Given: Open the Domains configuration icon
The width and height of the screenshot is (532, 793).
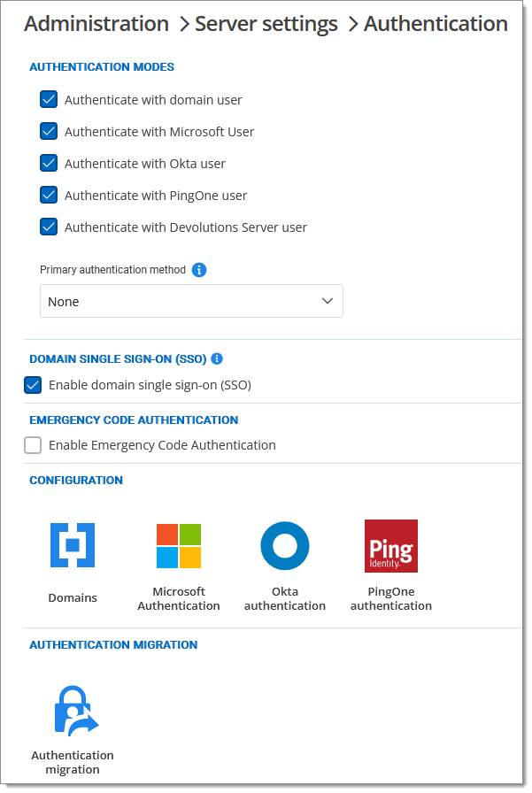Looking at the screenshot, I should point(73,545).
